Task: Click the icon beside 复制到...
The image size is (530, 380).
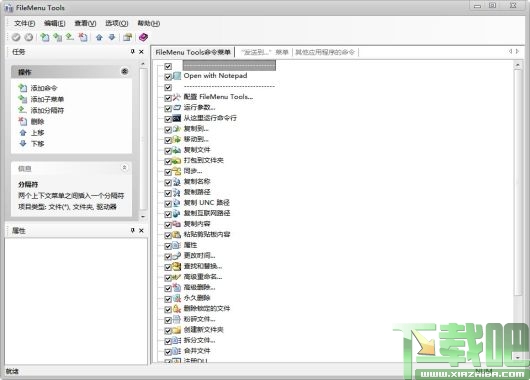Action: pos(177,129)
